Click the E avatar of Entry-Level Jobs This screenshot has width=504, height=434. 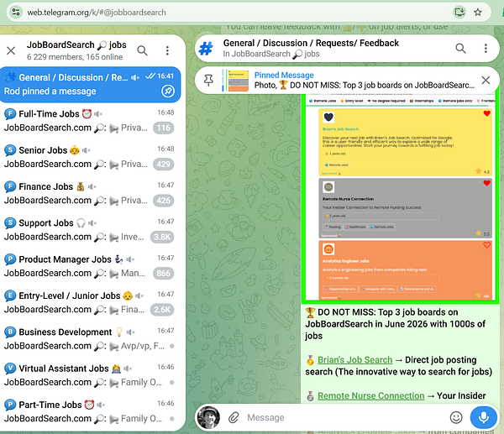pos(10,295)
